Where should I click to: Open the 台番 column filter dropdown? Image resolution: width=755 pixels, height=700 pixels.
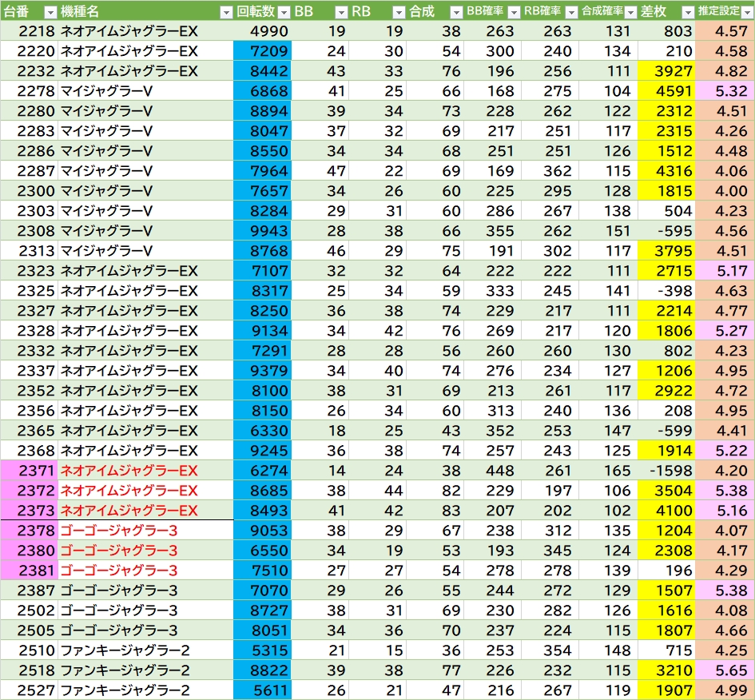[x=50, y=12]
